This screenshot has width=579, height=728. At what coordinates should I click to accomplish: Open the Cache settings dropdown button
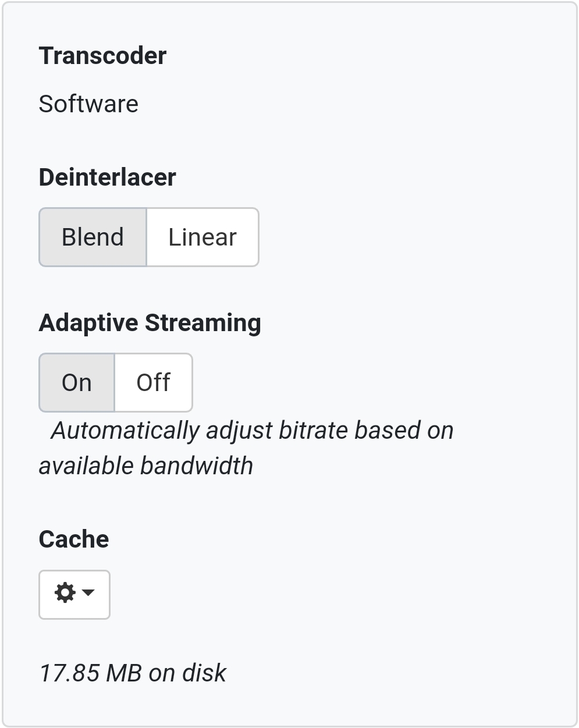tap(74, 594)
